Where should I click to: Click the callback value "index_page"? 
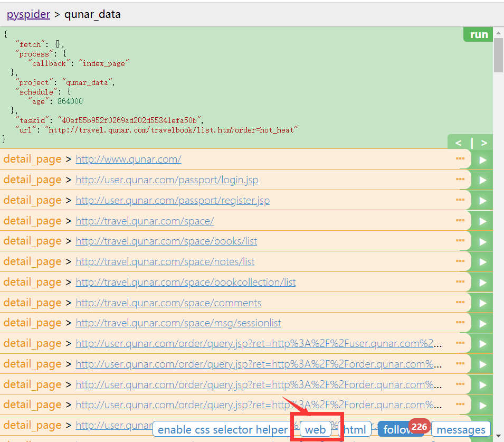coord(104,63)
